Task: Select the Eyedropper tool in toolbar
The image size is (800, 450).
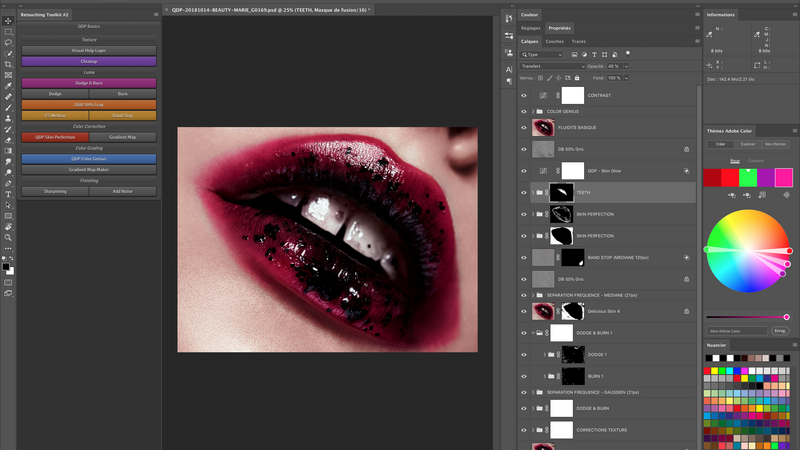Action: tap(8, 86)
